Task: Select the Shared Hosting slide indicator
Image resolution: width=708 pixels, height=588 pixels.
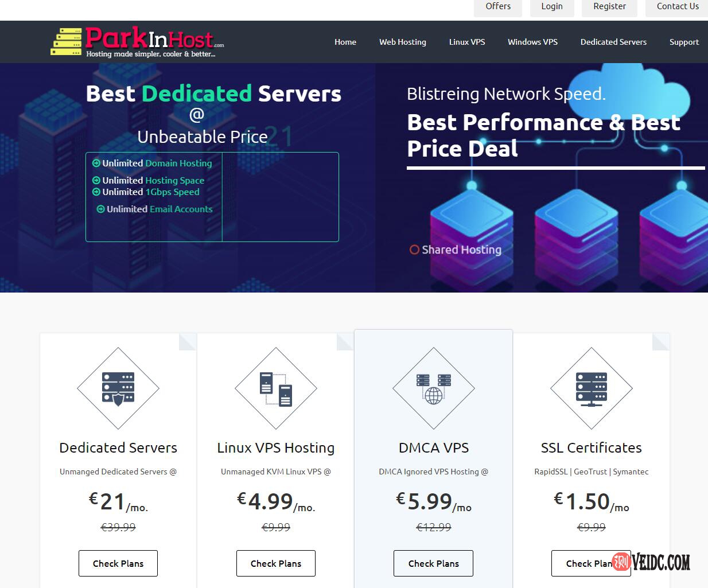Action: click(x=414, y=250)
